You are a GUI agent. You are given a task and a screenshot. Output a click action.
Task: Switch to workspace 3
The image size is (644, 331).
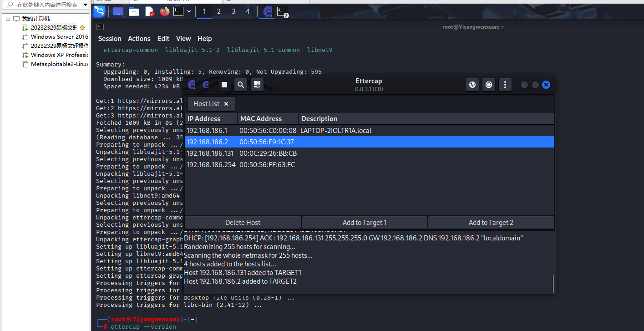pyautogui.click(x=233, y=11)
